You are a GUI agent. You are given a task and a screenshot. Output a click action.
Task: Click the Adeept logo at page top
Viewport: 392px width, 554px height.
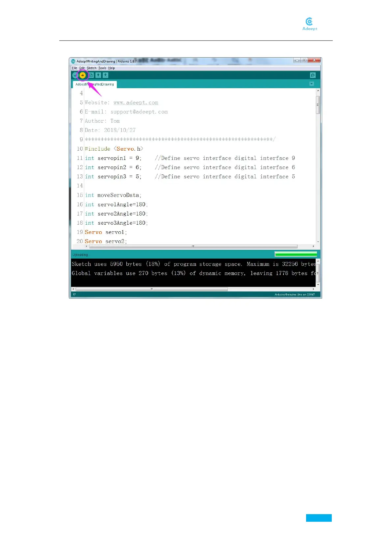(310, 24)
